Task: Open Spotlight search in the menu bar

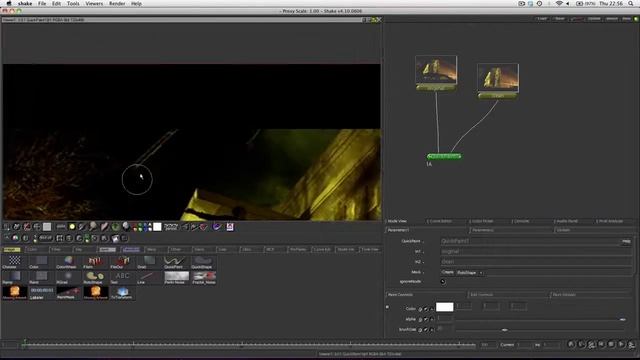Action: coord(631,3)
